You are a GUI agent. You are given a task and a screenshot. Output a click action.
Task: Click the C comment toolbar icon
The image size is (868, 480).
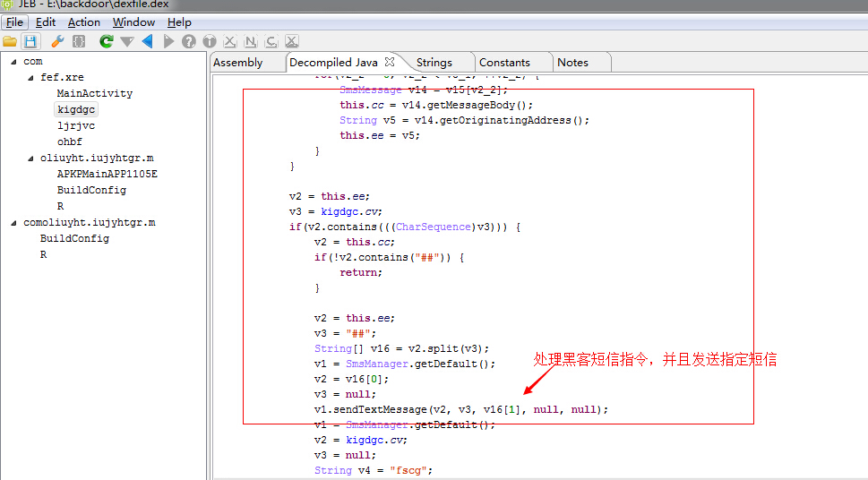(271, 41)
